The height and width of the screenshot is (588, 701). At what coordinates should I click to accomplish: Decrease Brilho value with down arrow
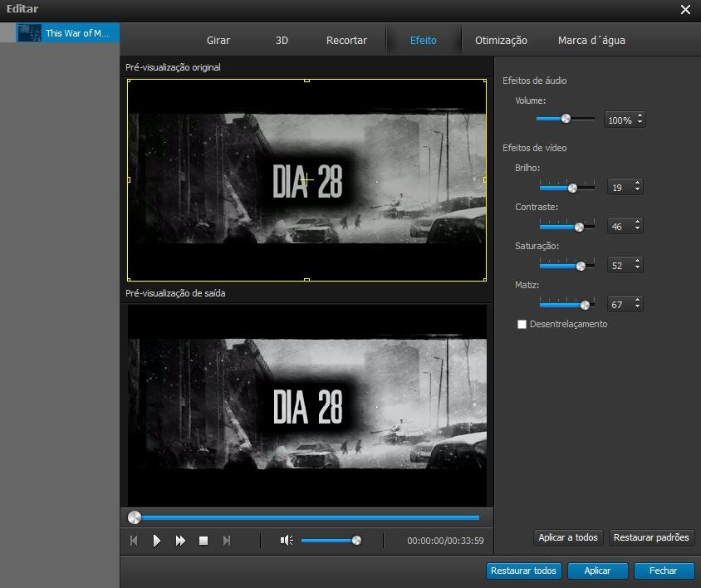[x=638, y=189]
